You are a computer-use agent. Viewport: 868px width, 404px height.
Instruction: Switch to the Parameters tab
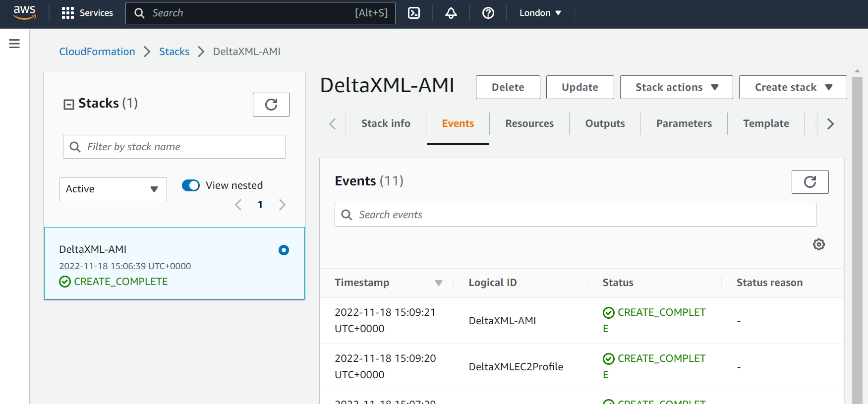684,123
